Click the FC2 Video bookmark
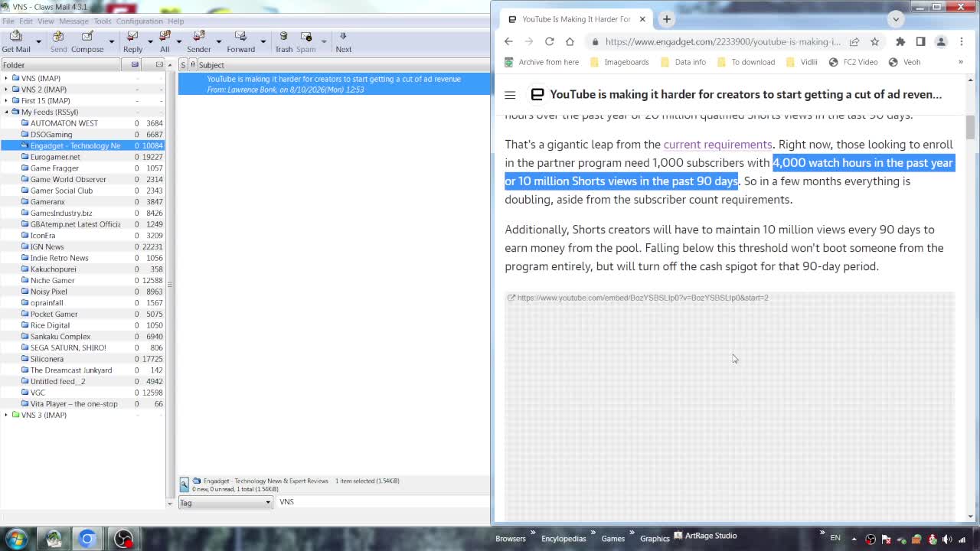 pos(853,62)
